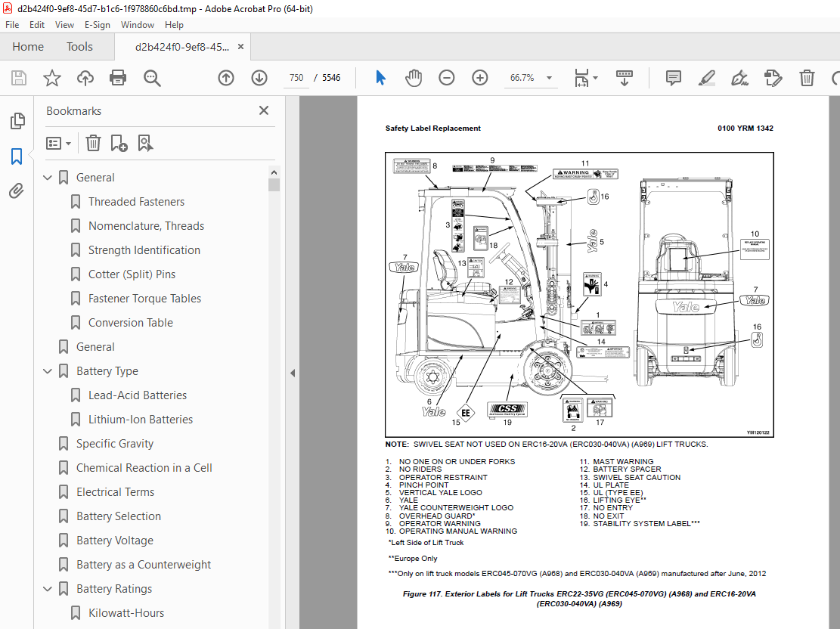840x629 pixels.
Task: Click the read mode keyboard-arrow icon
Action: [624, 78]
